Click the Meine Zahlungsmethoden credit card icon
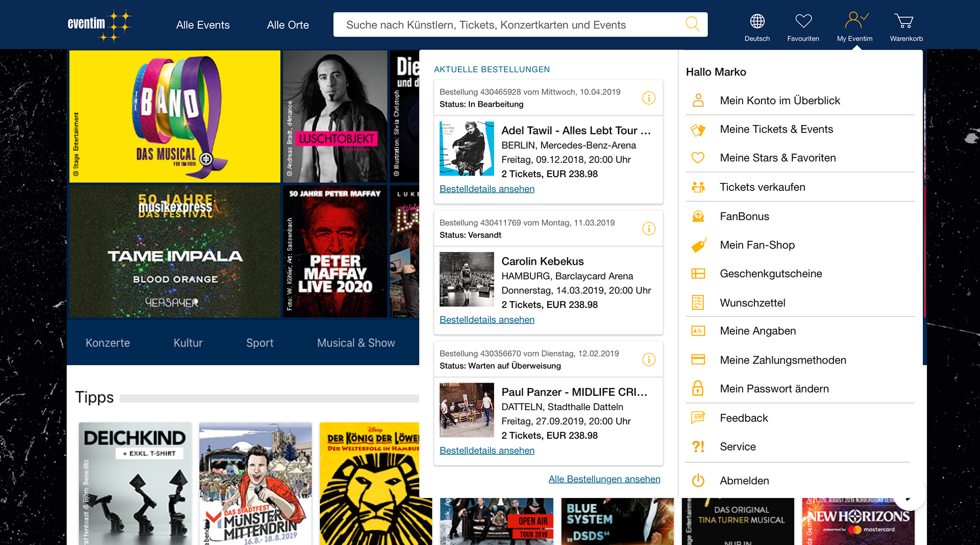The width and height of the screenshot is (980, 545). tap(698, 360)
